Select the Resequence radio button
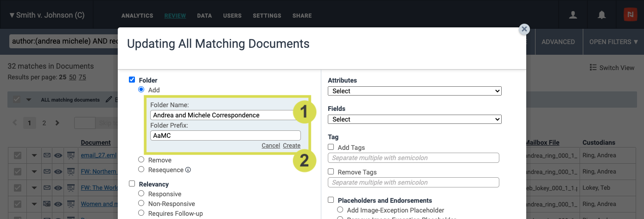 pos(141,169)
